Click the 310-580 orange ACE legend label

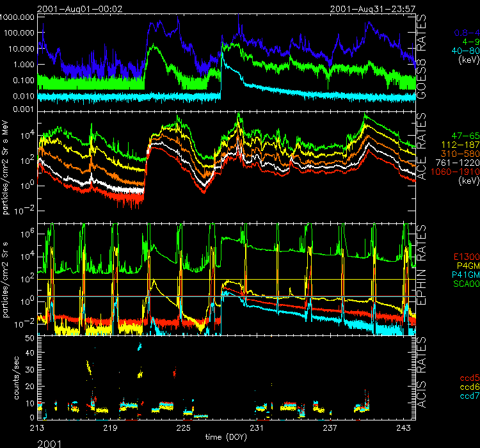click(458, 156)
